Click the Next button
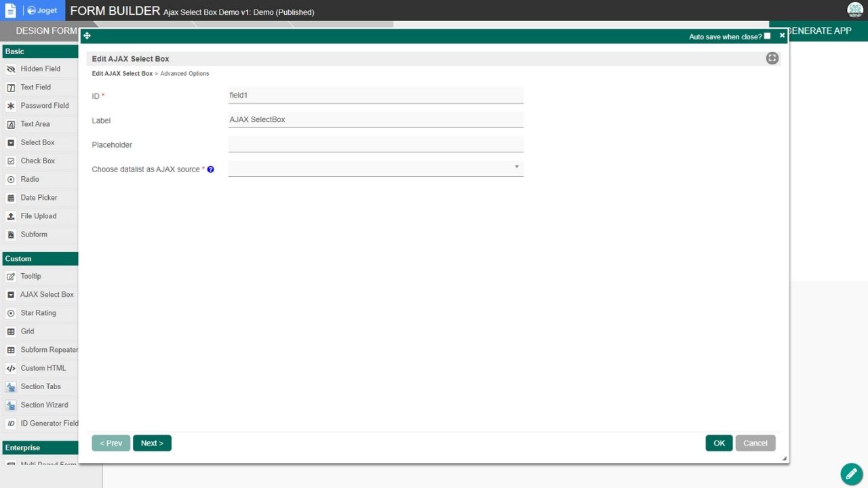This screenshot has height=488, width=868. [152, 443]
